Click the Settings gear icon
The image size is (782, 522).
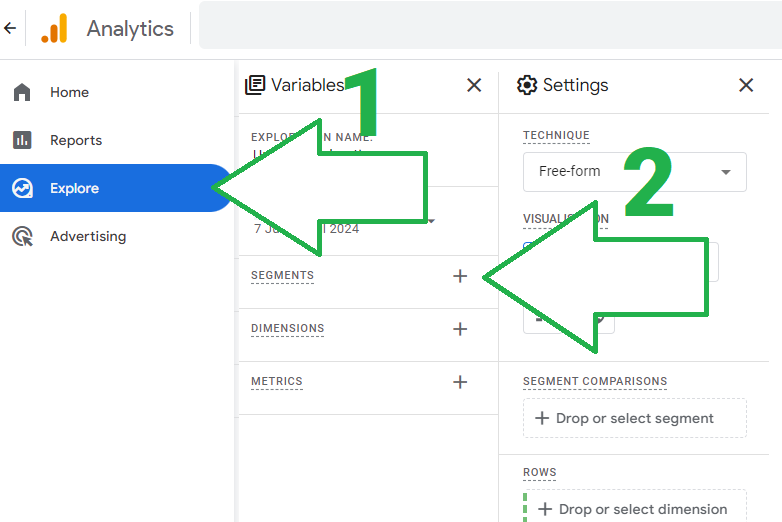(527, 85)
